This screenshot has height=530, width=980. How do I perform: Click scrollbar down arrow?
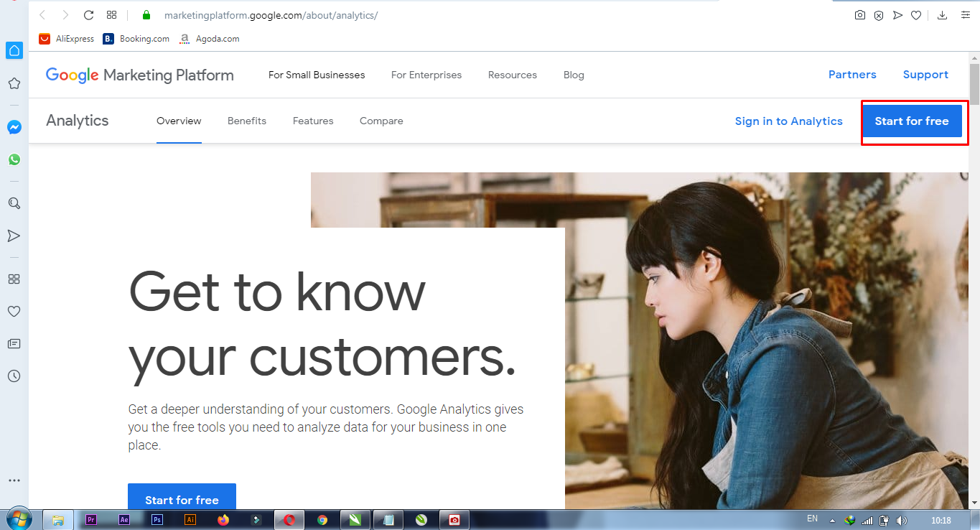[x=974, y=503]
